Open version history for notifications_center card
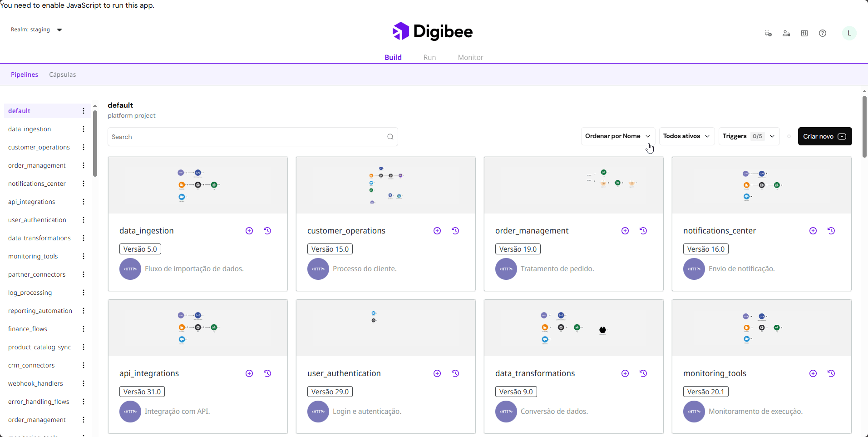Viewport: 868px width, 437px height. click(x=831, y=231)
